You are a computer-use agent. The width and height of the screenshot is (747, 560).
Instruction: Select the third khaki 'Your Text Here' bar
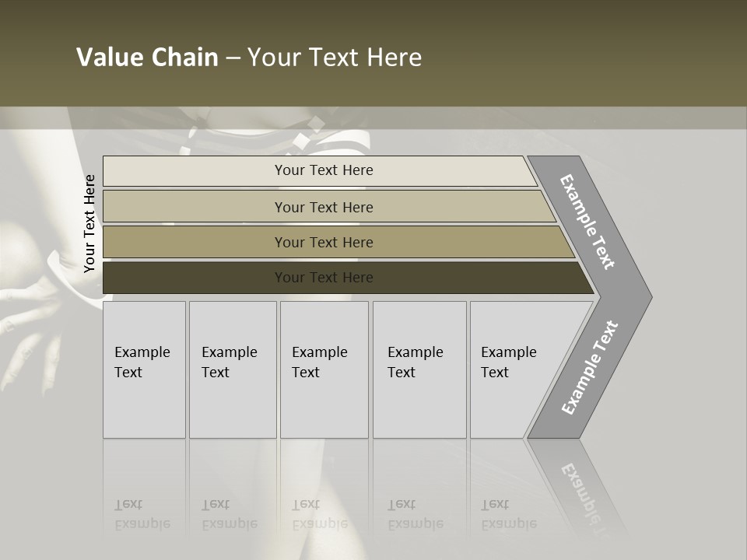pos(338,242)
